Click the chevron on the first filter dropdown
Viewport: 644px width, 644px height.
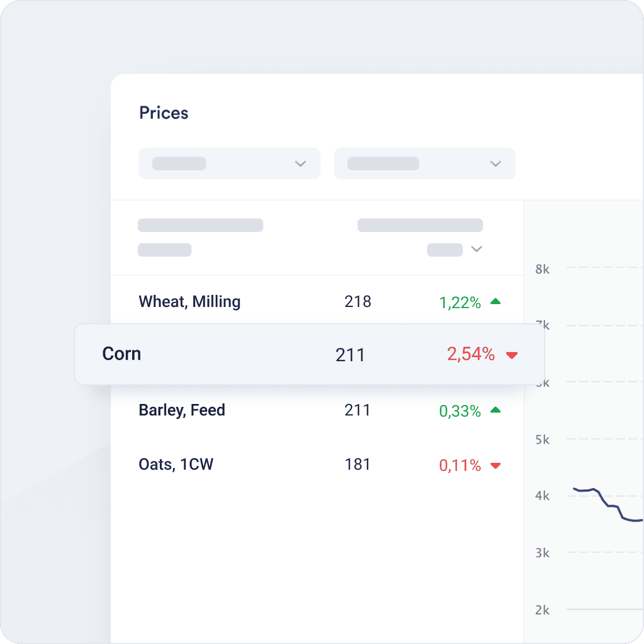301,163
